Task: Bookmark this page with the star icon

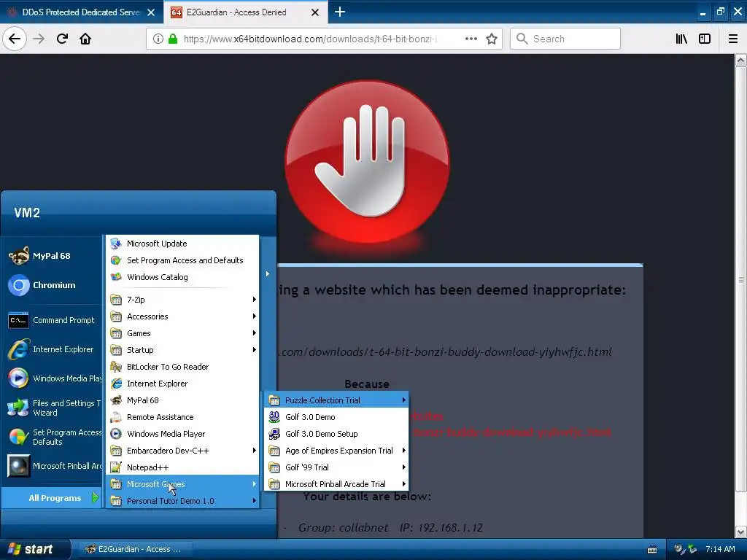Action: coord(492,39)
